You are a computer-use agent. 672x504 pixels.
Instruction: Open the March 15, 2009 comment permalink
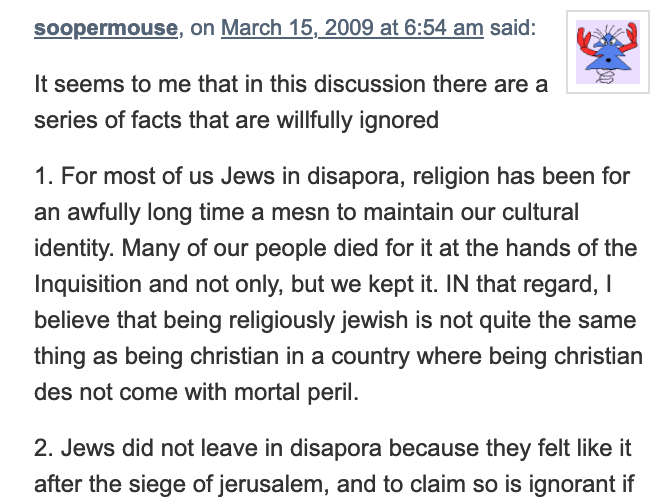[x=352, y=28]
